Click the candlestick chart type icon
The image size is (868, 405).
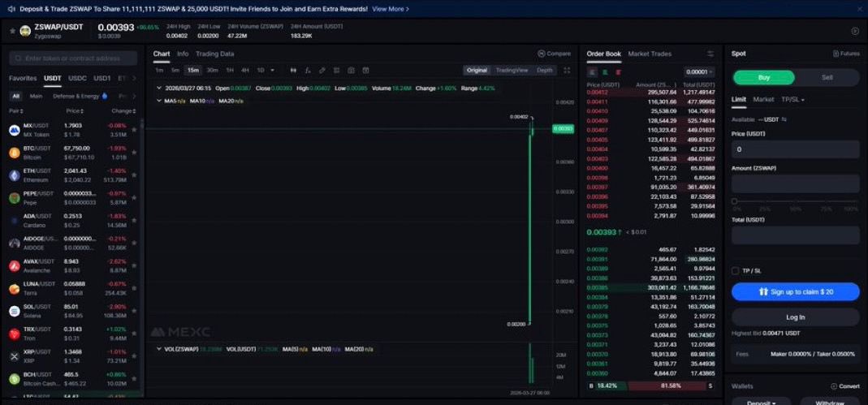pyautogui.click(x=294, y=71)
